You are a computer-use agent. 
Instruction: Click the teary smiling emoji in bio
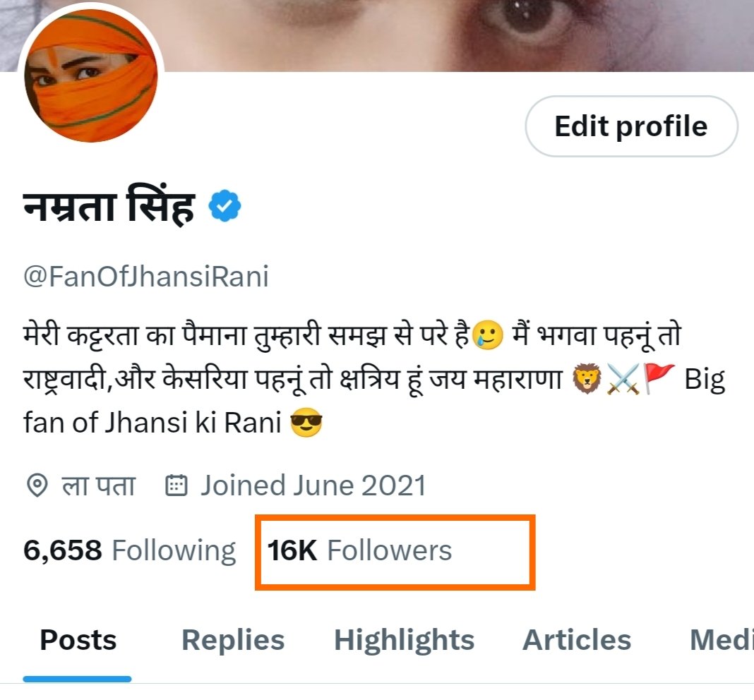488,334
